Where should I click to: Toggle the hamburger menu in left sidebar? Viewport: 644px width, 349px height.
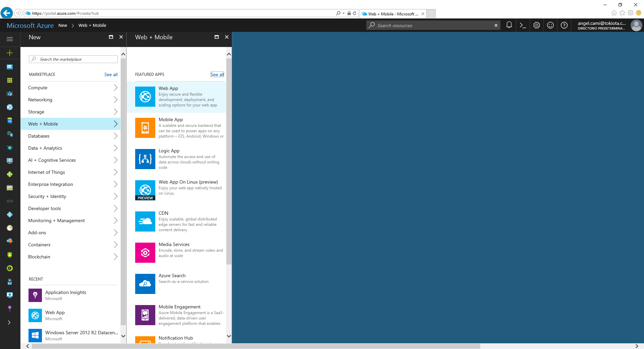pos(10,39)
